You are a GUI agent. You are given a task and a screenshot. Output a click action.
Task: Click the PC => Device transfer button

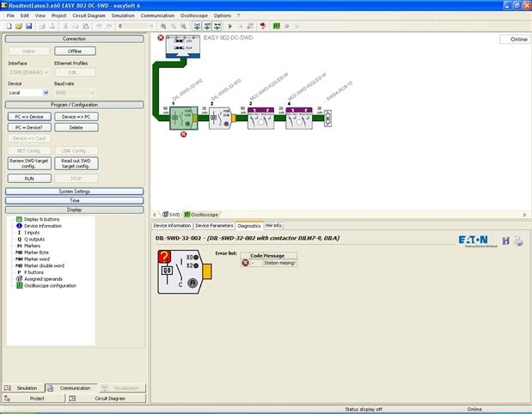(29, 117)
